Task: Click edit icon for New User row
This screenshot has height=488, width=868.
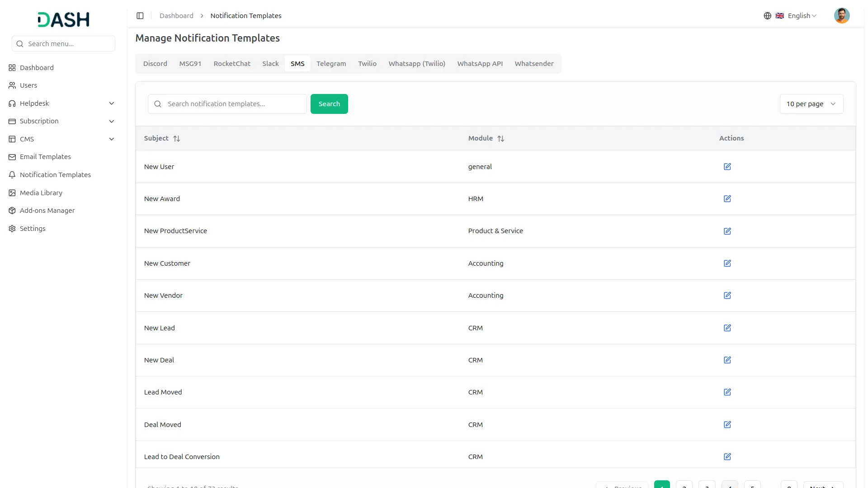Action: coord(727,167)
